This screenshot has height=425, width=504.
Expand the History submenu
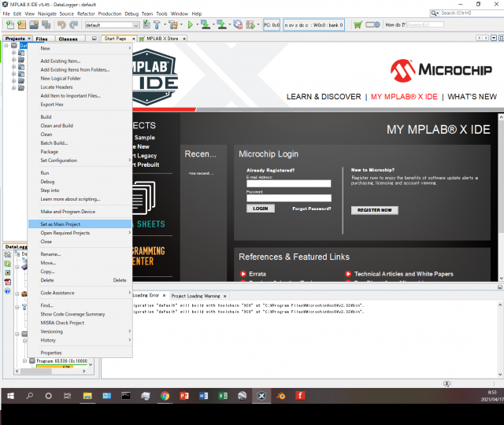[130, 340]
